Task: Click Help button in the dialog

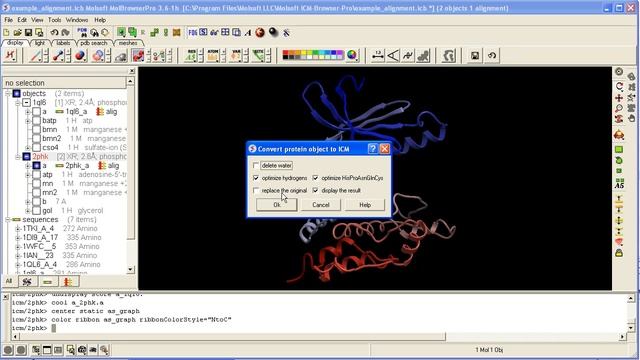Action: click(x=365, y=205)
